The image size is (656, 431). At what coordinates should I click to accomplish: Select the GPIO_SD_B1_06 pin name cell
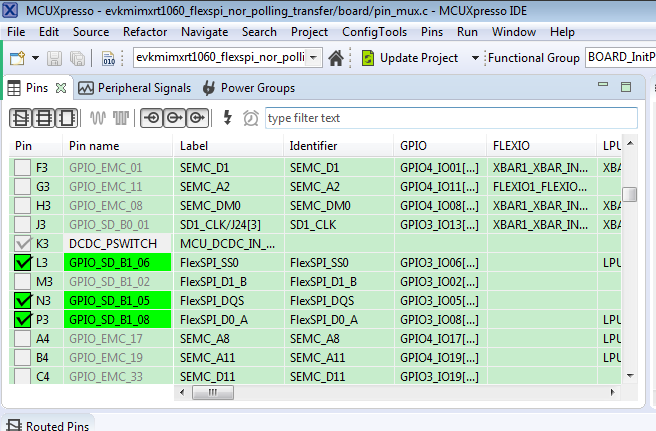click(118, 262)
